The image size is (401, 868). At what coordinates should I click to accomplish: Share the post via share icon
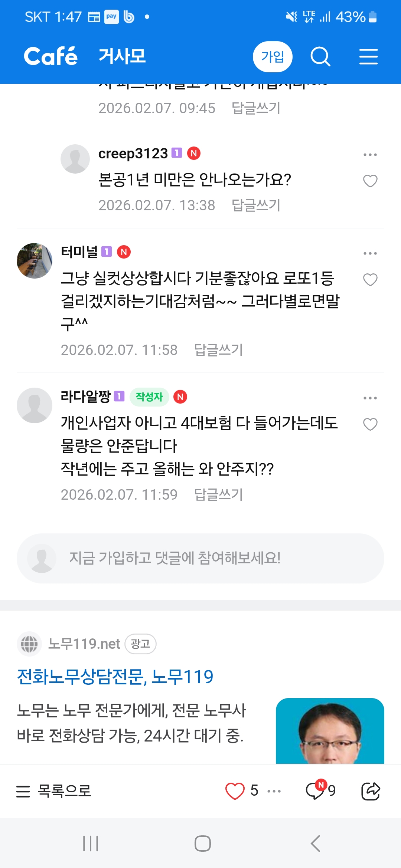coord(371,791)
